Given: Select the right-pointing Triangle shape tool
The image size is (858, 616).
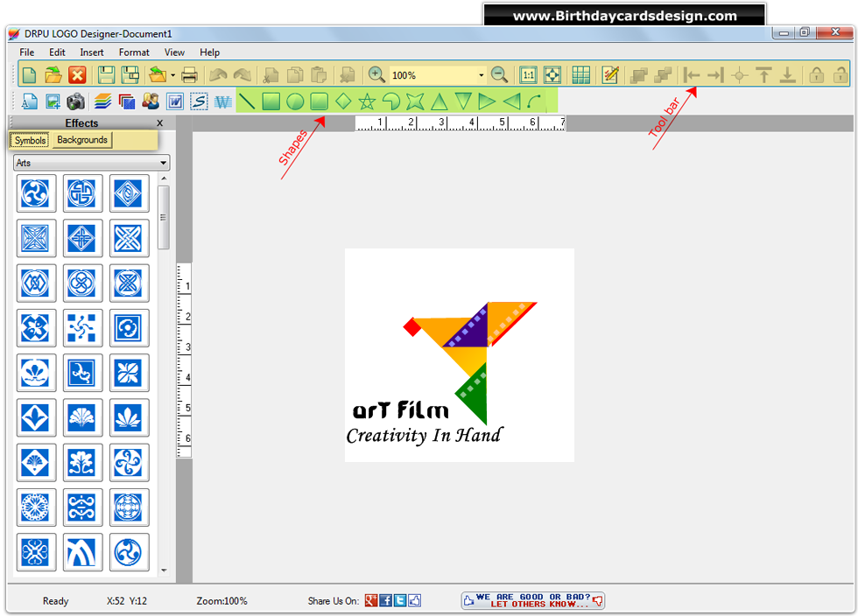Looking at the screenshot, I should pyautogui.click(x=487, y=101).
